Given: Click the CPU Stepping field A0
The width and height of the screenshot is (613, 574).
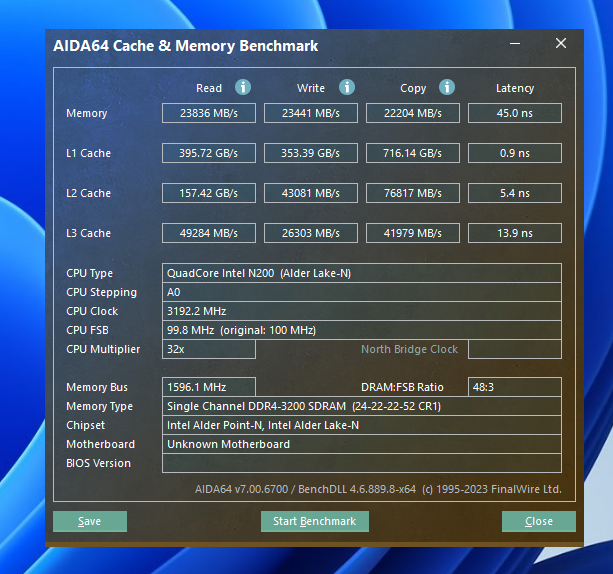Looking at the screenshot, I should [362, 292].
